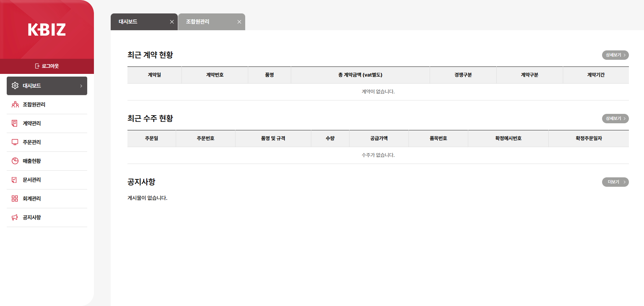644x306 pixels.
Task: Click the 수주가 없습니다 empty message
Action: coord(378,155)
